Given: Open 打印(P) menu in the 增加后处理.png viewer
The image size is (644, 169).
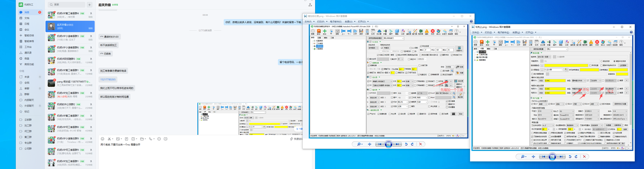Looking at the screenshot, I should coord(322,22).
